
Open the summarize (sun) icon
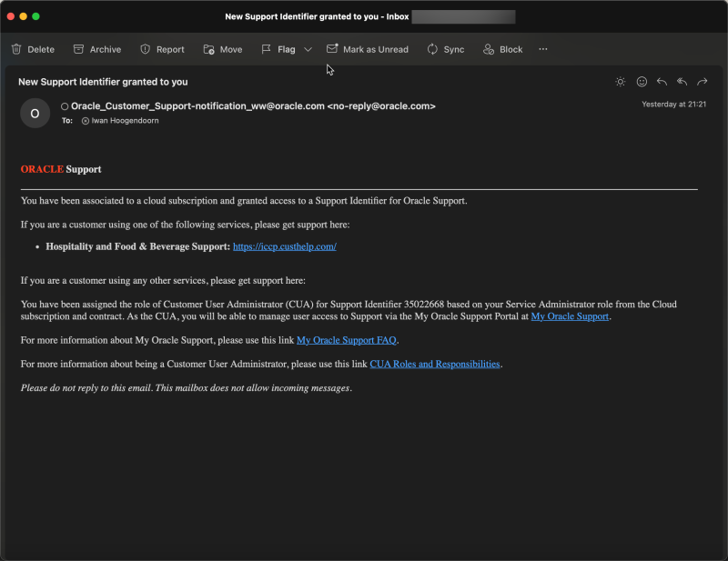point(620,81)
